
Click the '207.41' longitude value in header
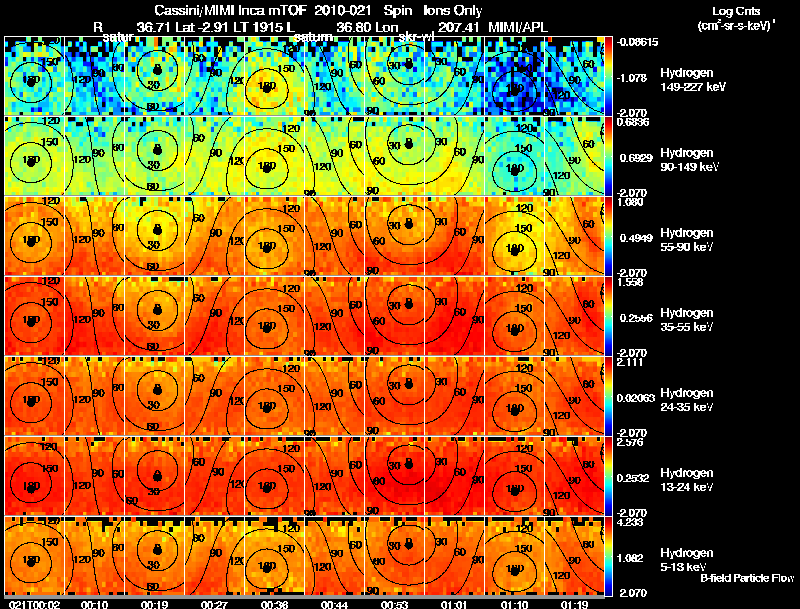point(459,27)
